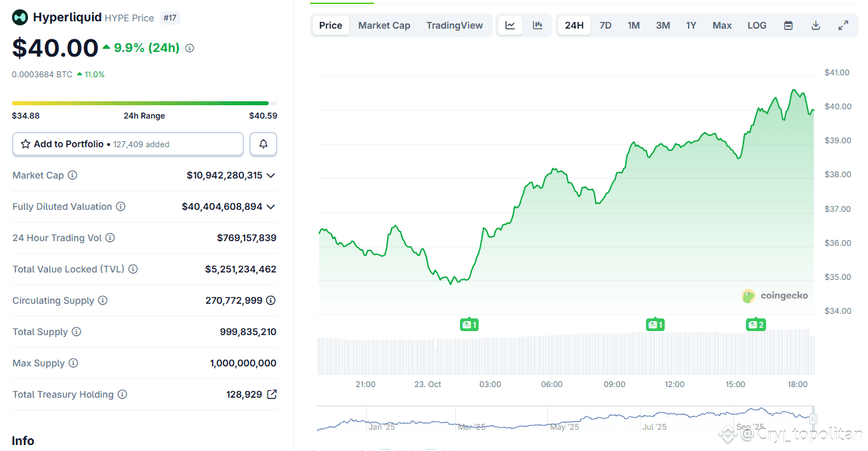Screen dimensions: 868x451
Task: Select the Max timeframe button
Action: 722,25
